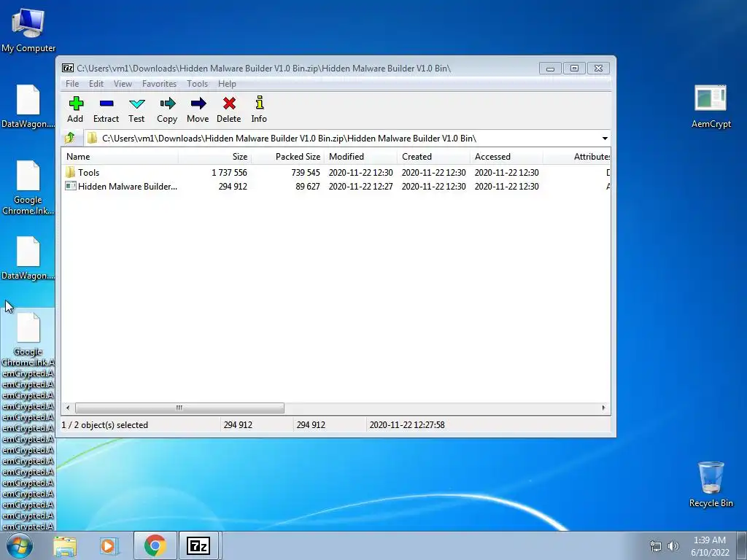Screen dimensions: 747x560
Task: Open the Windows Start menu
Action: click(x=20, y=545)
